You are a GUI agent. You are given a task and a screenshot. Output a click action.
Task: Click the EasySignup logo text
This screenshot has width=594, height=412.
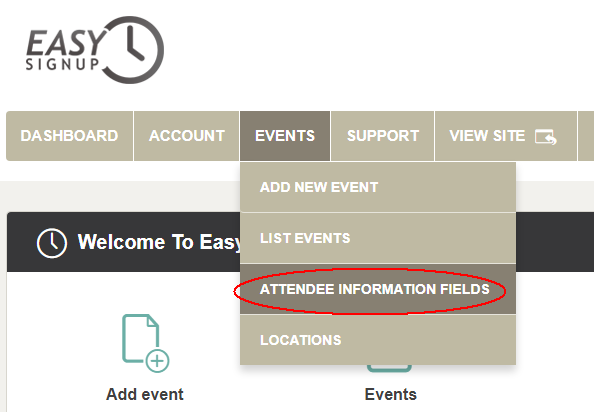coord(65,50)
